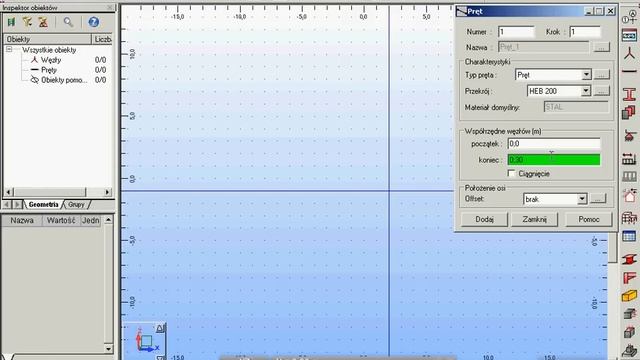Click the Liczb column header

click(102, 39)
